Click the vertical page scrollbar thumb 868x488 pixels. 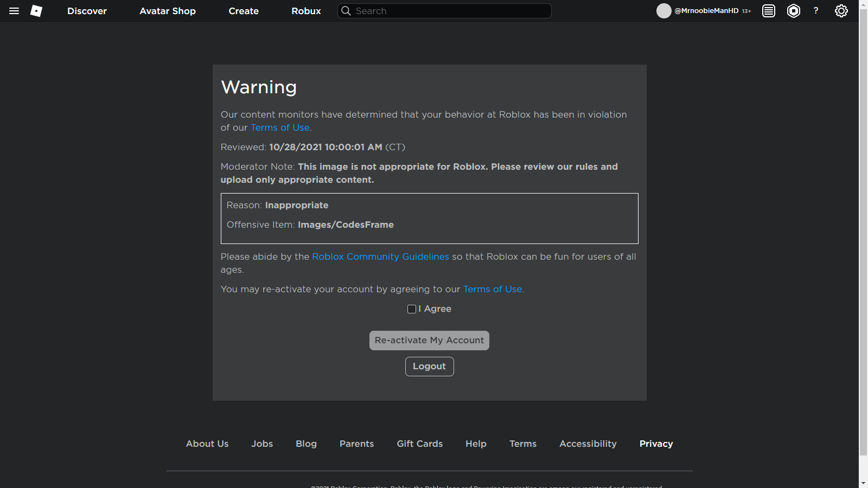coord(863,232)
